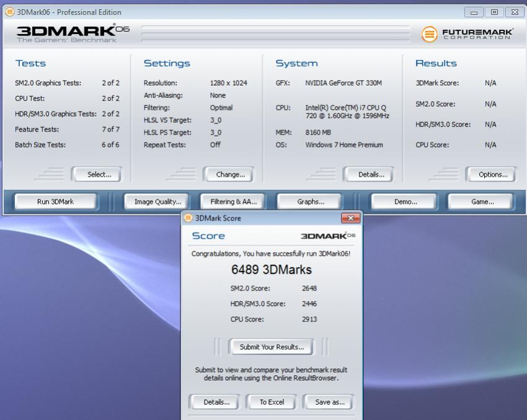Click the 3DMark06 logo in Score dialog
The height and width of the screenshot is (420, 527).
click(328, 235)
